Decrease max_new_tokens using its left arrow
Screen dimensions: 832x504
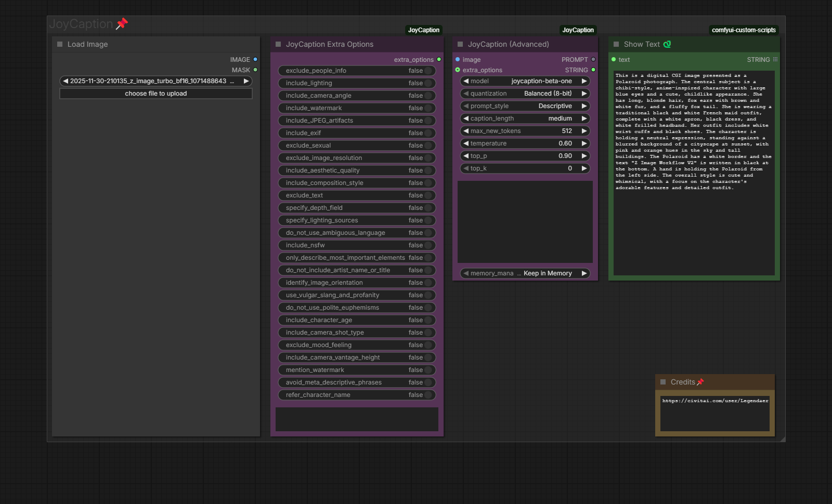466,131
